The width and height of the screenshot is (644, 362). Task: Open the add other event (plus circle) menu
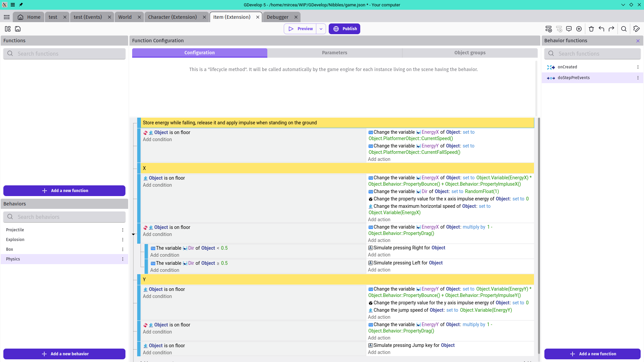(x=579, y=29)
